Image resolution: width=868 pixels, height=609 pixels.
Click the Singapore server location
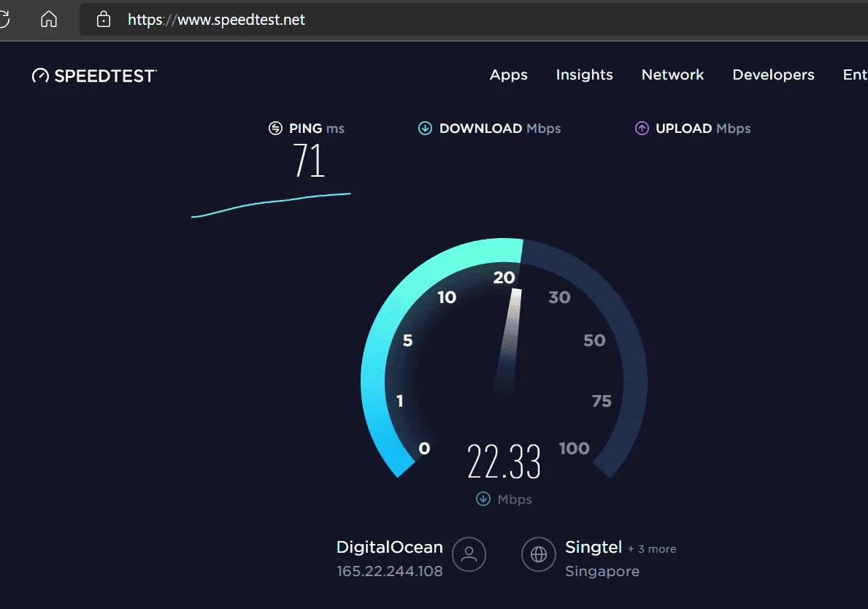(602, 571)
